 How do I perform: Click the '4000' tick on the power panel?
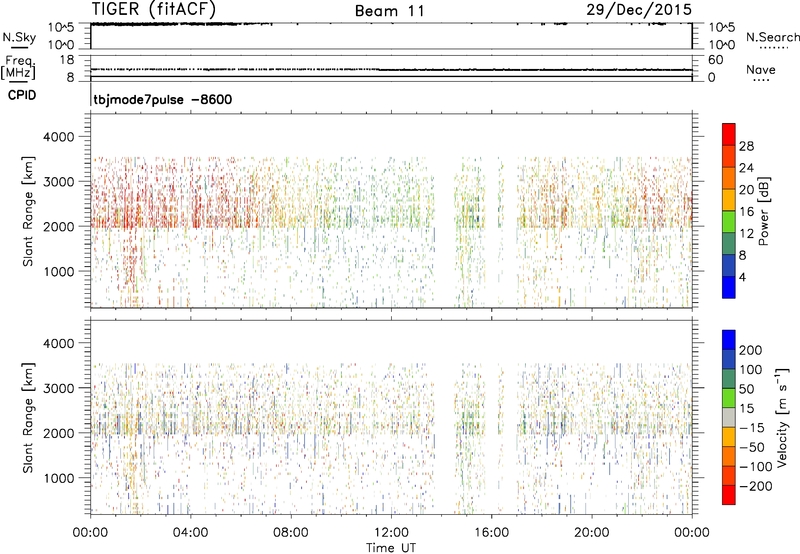(58, 137)
